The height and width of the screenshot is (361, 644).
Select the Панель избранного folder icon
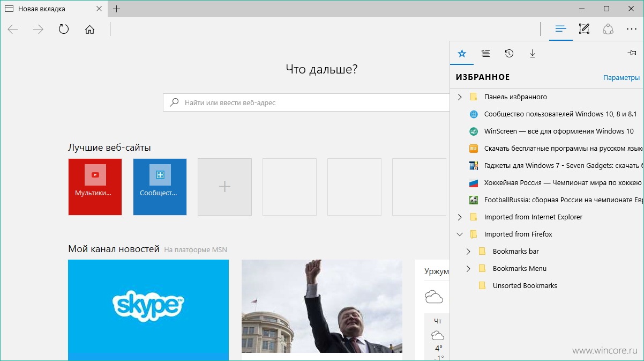pos(473,97)
